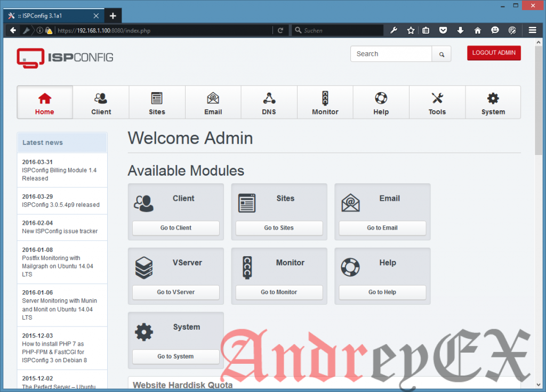Focus the ISPConfig Search field
546x392 pixels.
coord(391,54)
